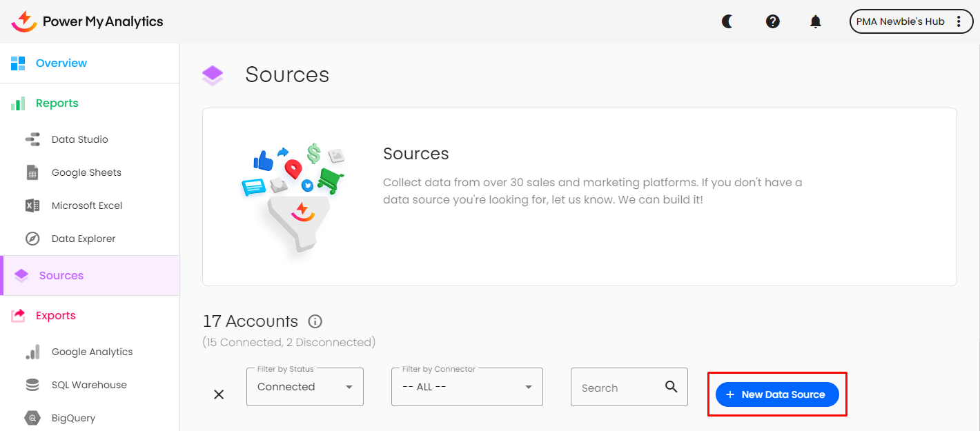
Task: Click the notifications bell icon
Action: tap(815, 21)
